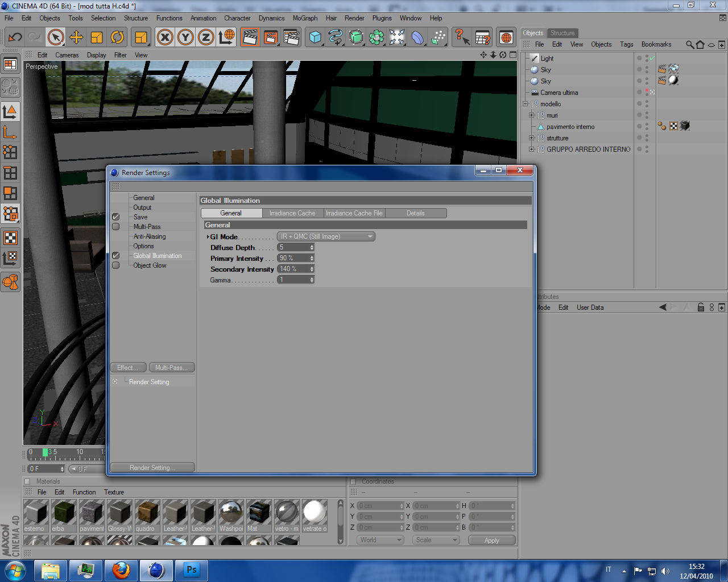The width and height of the screenshot is (728, 582).
Task: Click the Scale tool icon
Action: point(97,38)
